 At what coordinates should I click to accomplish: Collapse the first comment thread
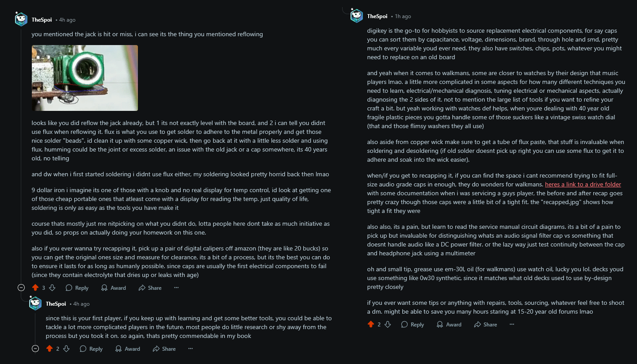[21, 288]
